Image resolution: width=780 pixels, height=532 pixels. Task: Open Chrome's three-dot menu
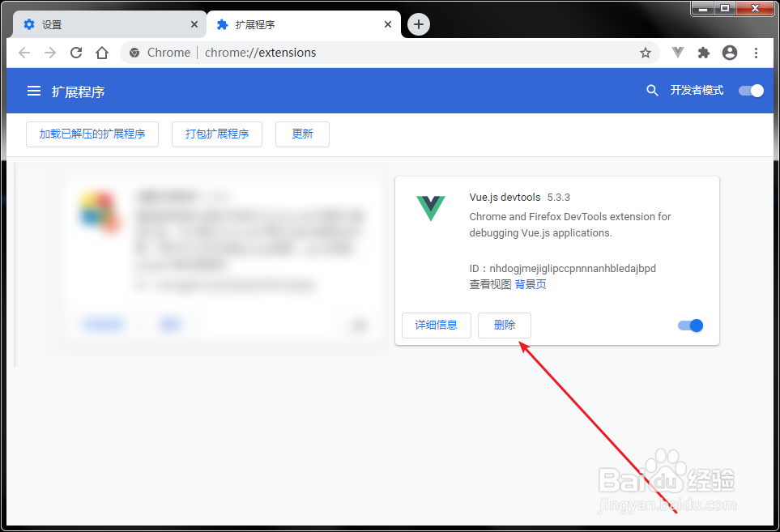(757, 53)
